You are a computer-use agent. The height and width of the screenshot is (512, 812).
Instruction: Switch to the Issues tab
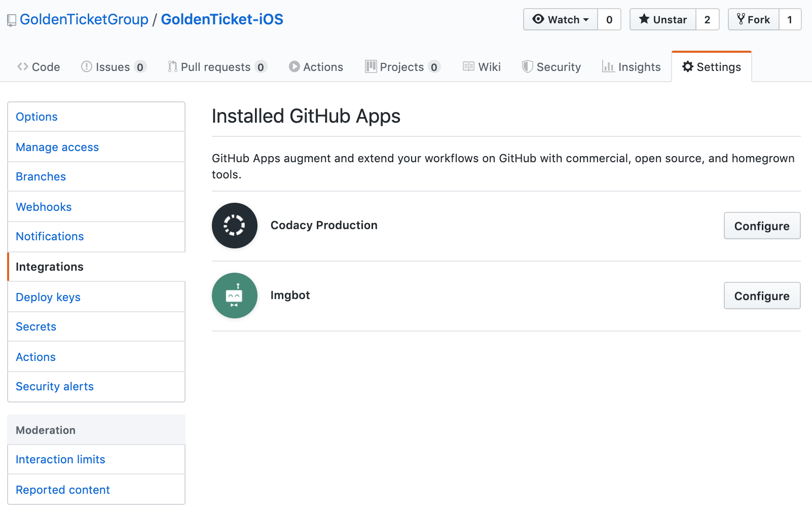click(114, 67)
